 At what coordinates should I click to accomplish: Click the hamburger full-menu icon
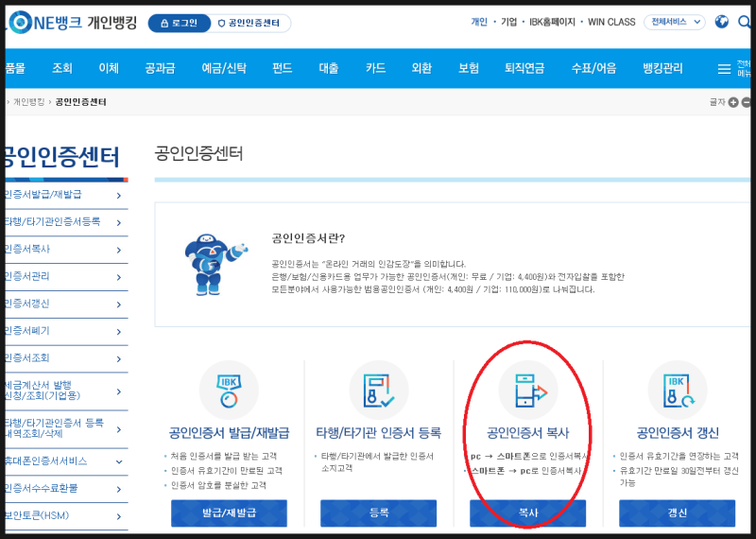(724, 69)
